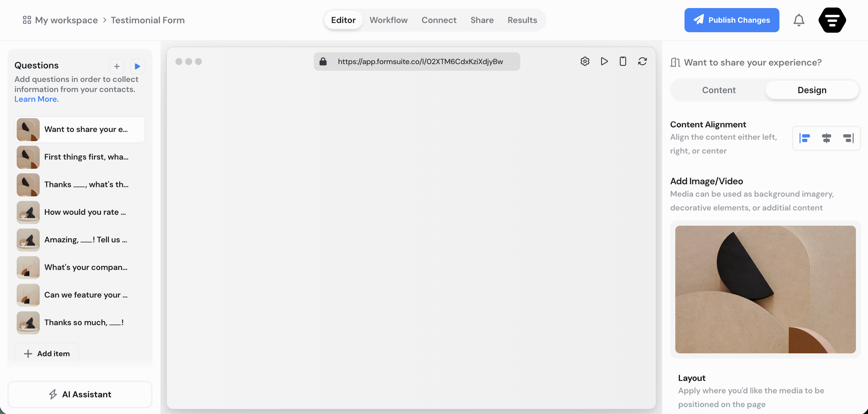Open the Workflow tab
Image resolution: width=868 pixels, height=414 pixels.
pos(388,20)
